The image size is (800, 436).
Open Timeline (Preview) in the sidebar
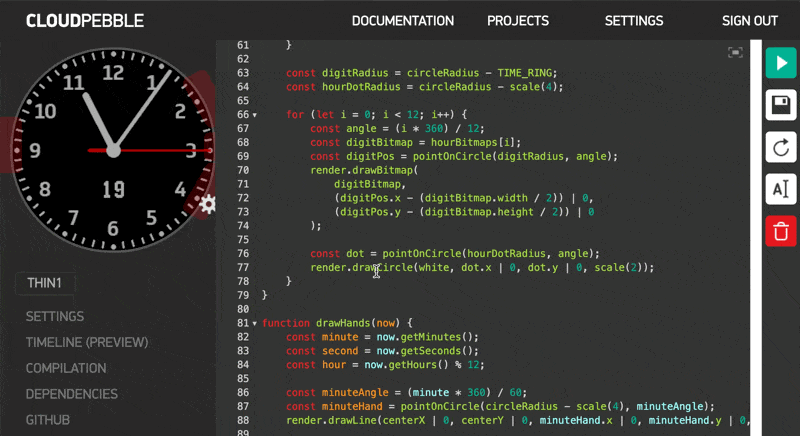point(86,342)
